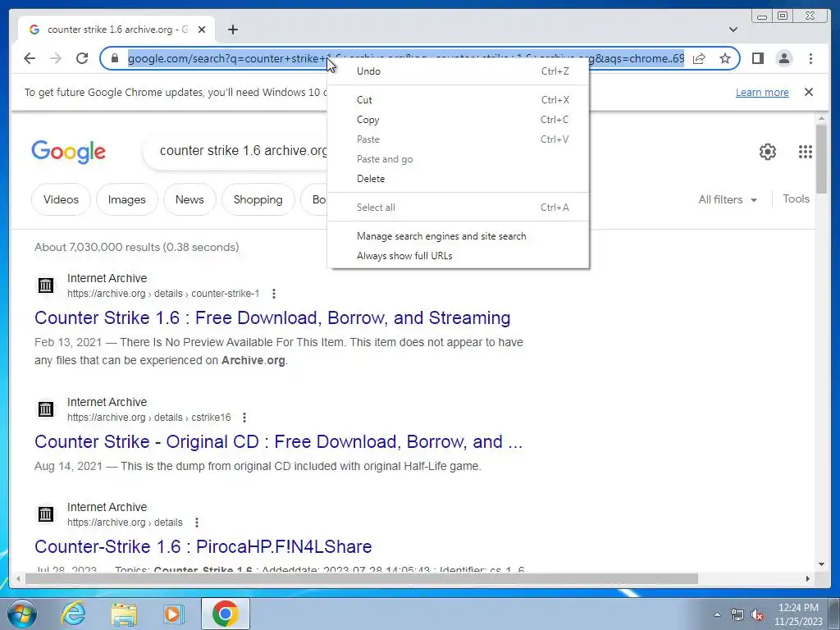Filter results by Videos

(61, 199)
